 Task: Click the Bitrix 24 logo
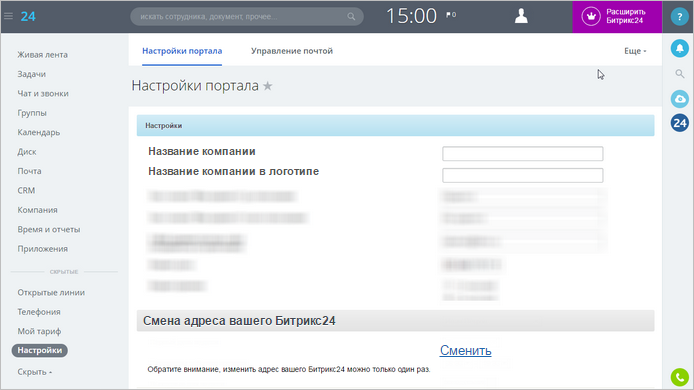[x=28, y=16]
